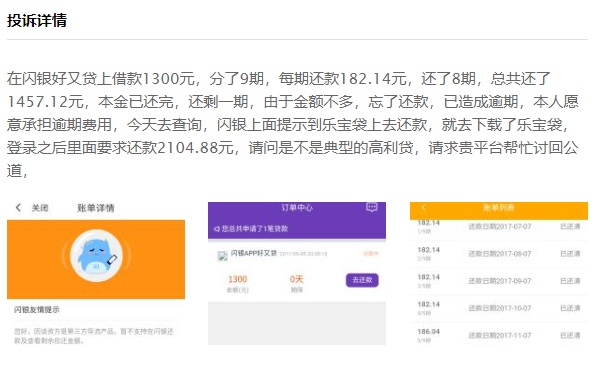Click the 0天 term value
612x380 pixels.
297,279
